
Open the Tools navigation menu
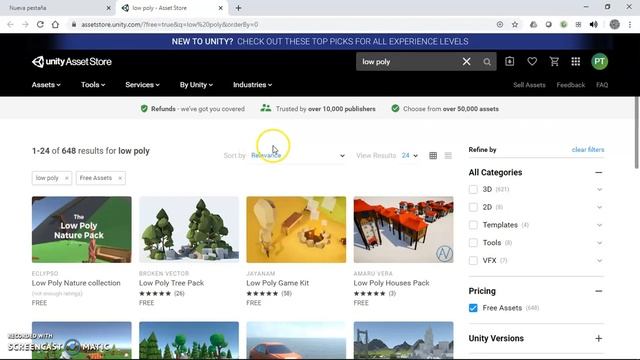[x=93, y=85]
